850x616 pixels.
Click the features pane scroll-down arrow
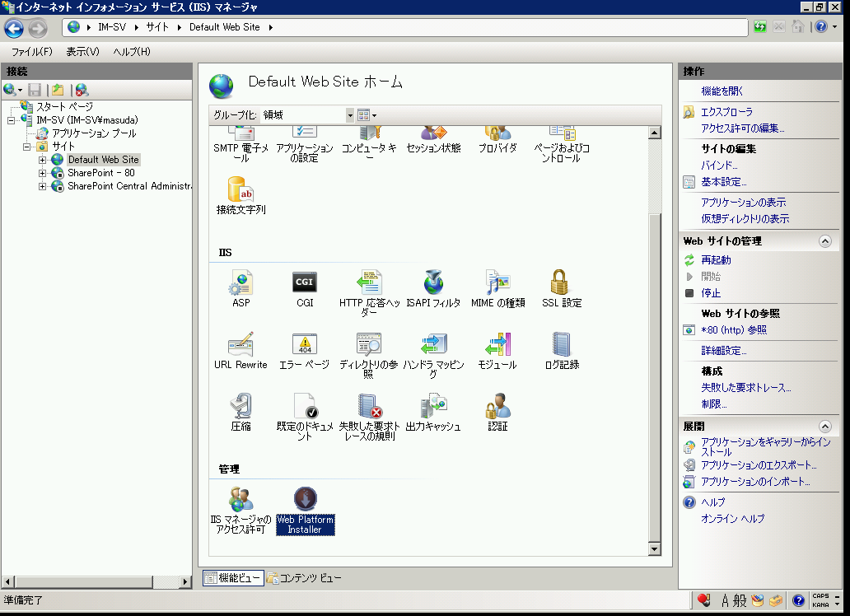pyautogui.click(x=655, y=549)
